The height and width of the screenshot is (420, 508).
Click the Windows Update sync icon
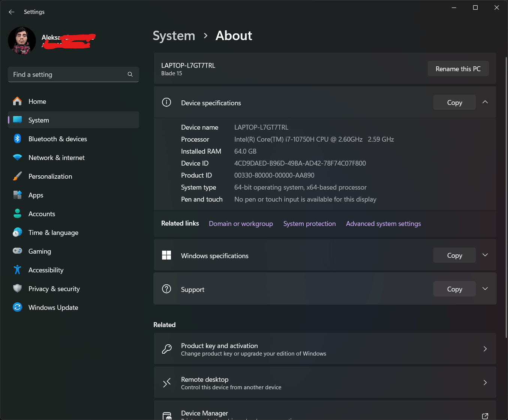click(x=17, y=307)
